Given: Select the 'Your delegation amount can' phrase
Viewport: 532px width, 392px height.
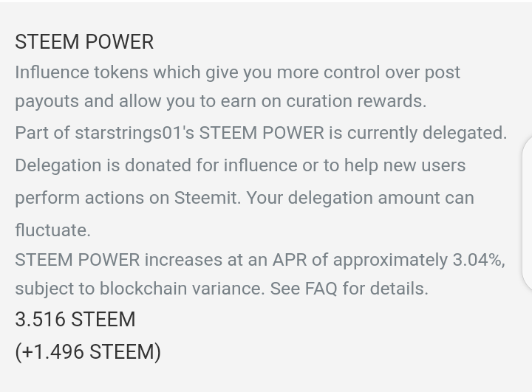Looking at the screenshot, I should coord(360,198).
